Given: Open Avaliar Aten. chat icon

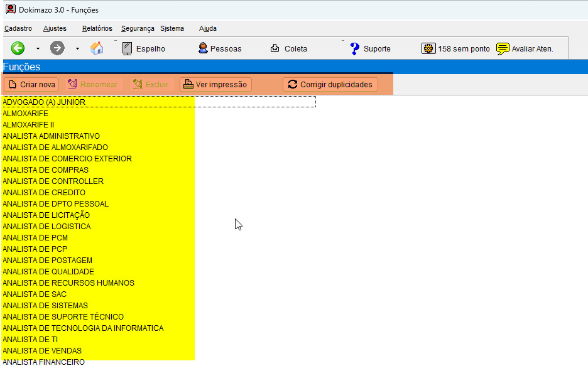Looking at the screenshot, I should (525, 48).
